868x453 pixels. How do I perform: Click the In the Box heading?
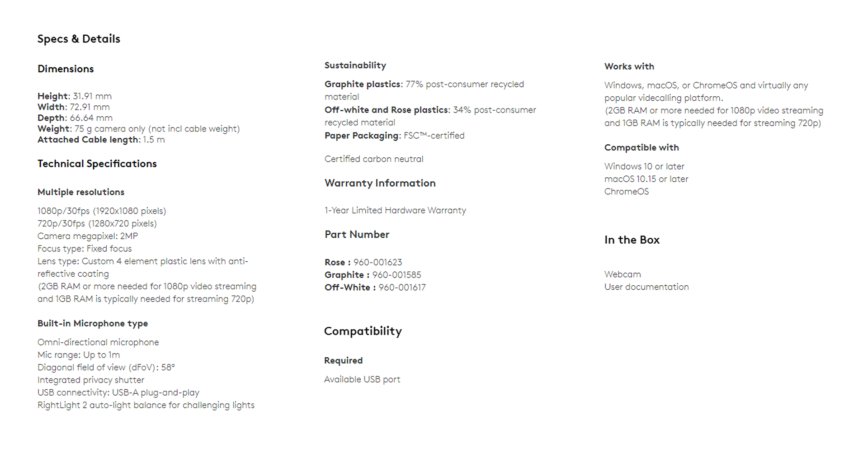(x=632, y=240)
